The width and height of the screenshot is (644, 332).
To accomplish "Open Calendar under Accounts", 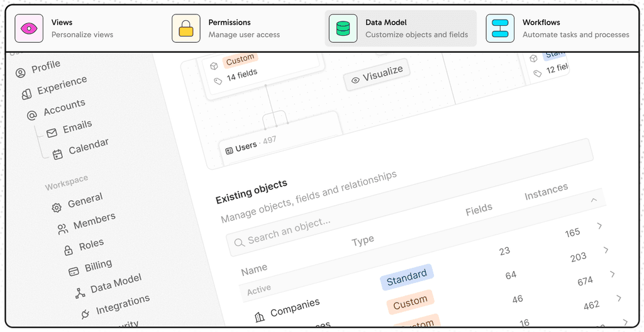I will [x=81, y=149].
